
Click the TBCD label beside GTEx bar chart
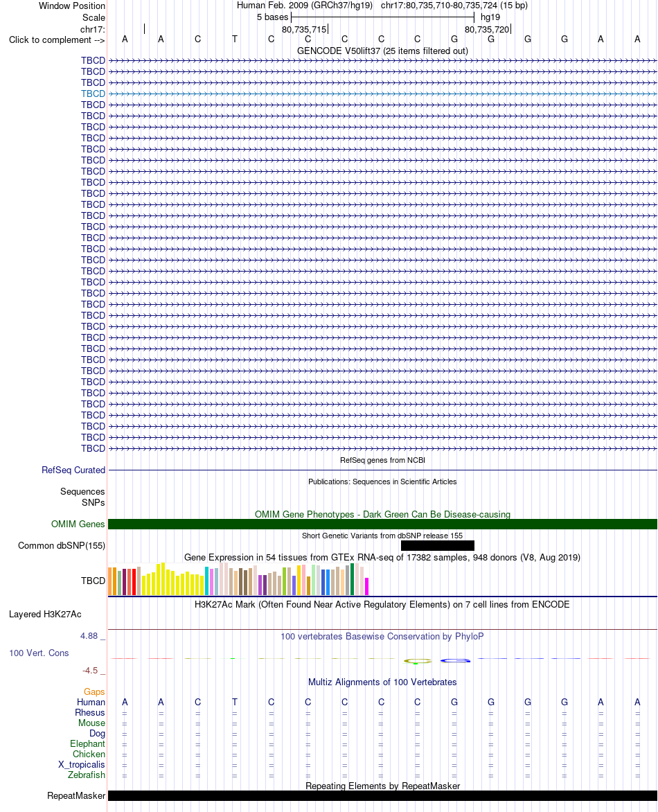(93, 581)
